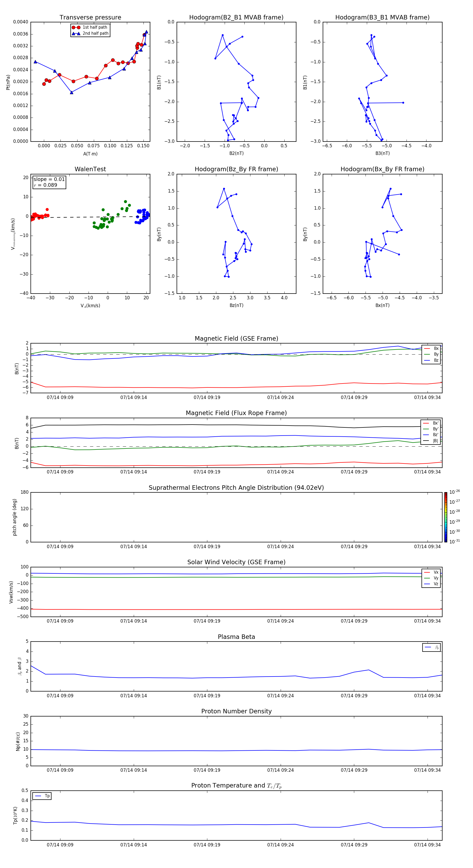Click the 'A(T·m)' x-axis label
Screen dimensions: 473x868
pos(90,154)
